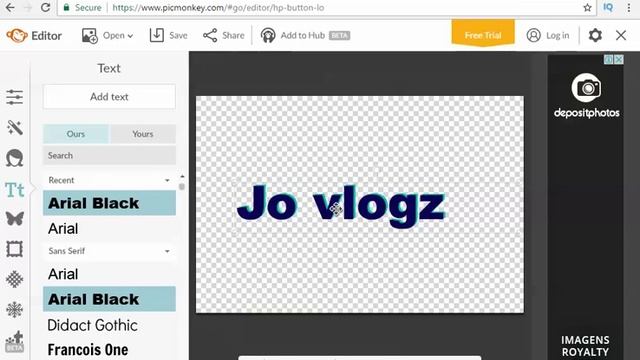Reload the page in browser
This screenshot has height=360, width=640.
click(x=45, y=7)
